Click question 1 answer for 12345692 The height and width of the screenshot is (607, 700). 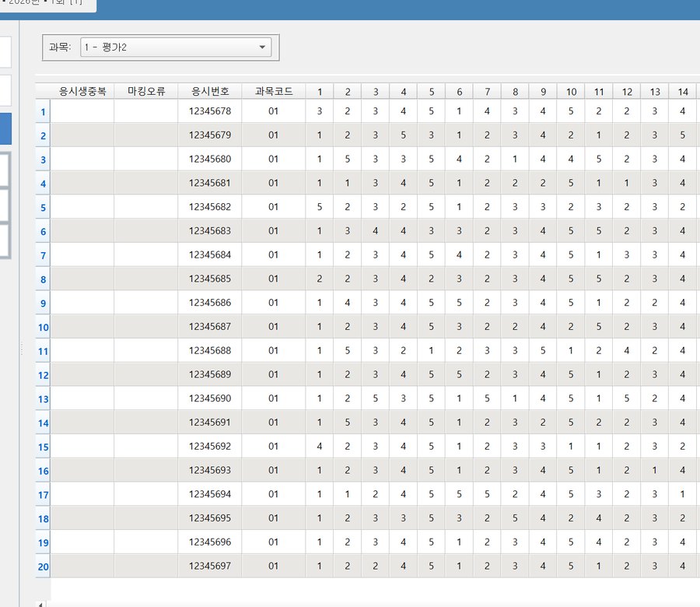319,446
